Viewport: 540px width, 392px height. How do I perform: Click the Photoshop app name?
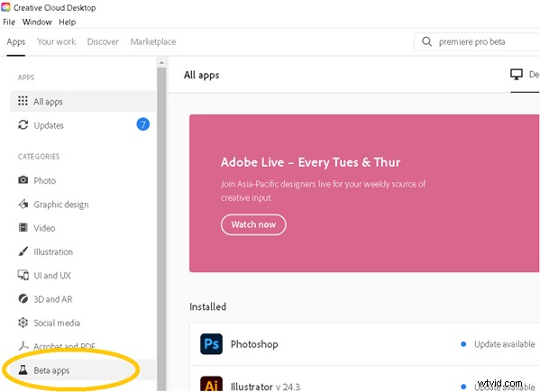[x=254, y=344]
